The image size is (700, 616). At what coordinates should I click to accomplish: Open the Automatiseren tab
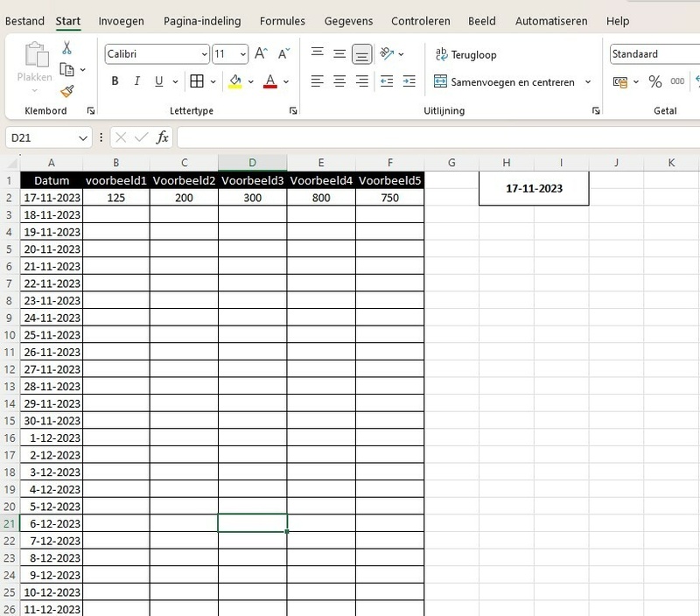551,21
